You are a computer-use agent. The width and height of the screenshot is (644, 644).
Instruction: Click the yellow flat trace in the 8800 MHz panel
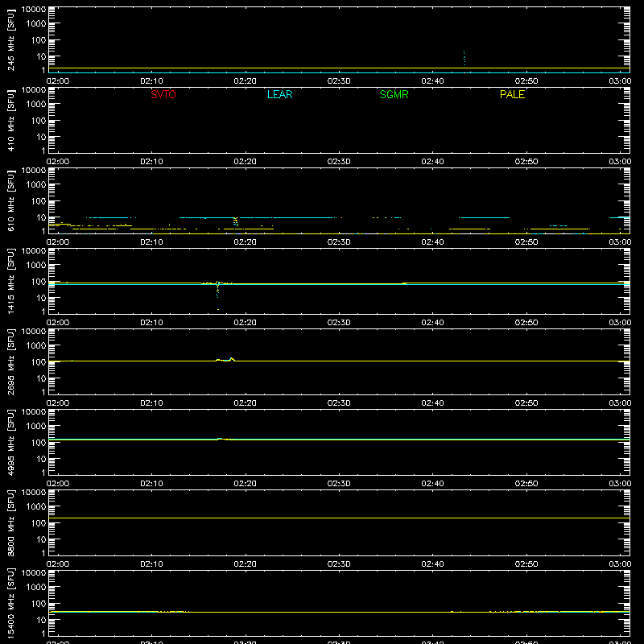click(x=339, y=518)
